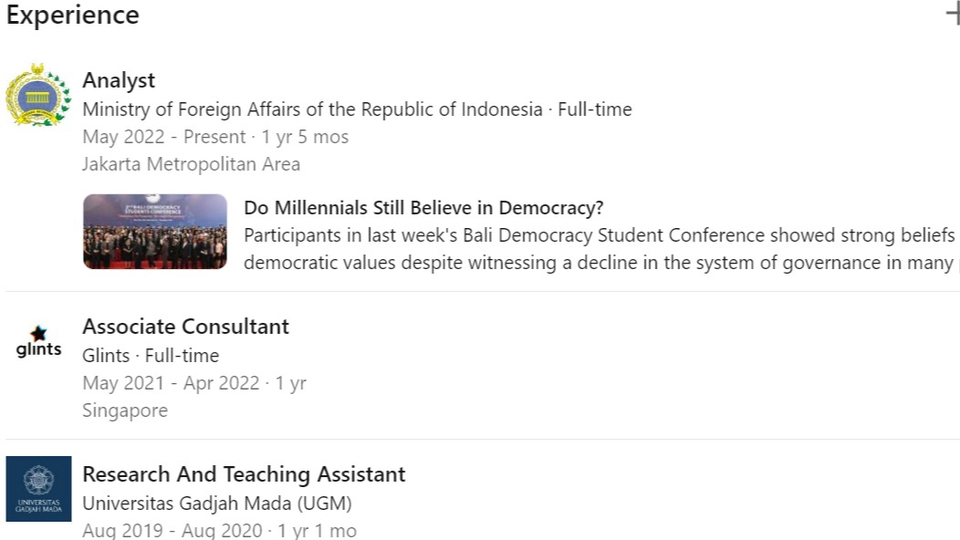Click the Associate Consultant job title

185,326
